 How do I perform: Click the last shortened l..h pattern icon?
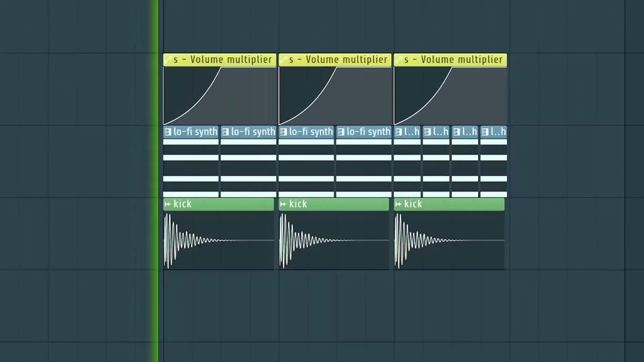point(485,132)
